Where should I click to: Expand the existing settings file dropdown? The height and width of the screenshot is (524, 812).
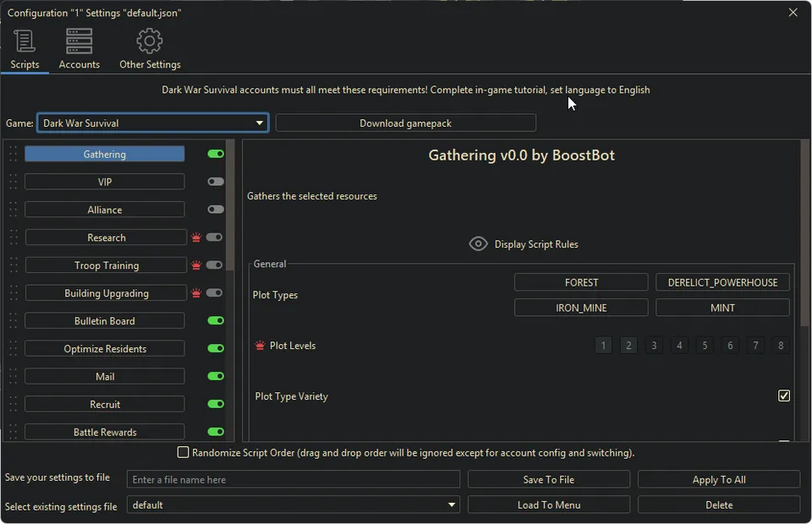point(294,505)
